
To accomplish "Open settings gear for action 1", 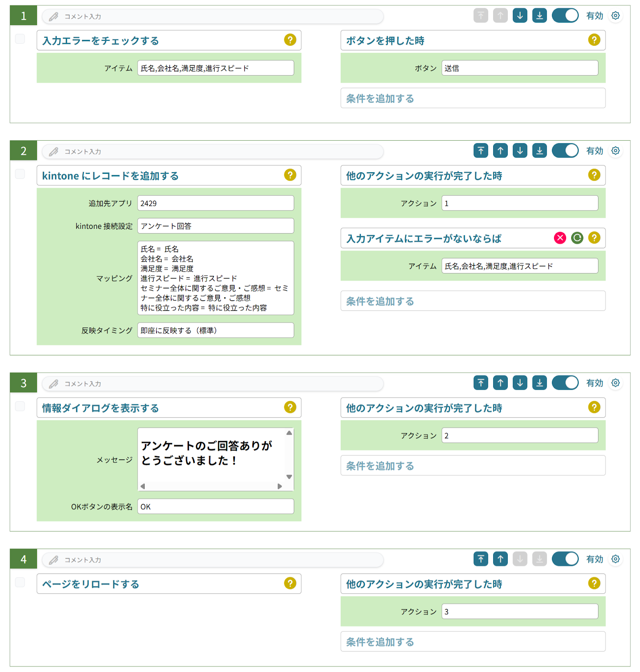I will (x=615, y=16).
